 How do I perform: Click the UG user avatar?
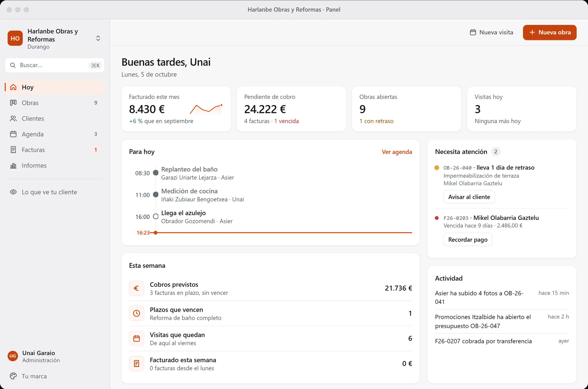[13, 356]
